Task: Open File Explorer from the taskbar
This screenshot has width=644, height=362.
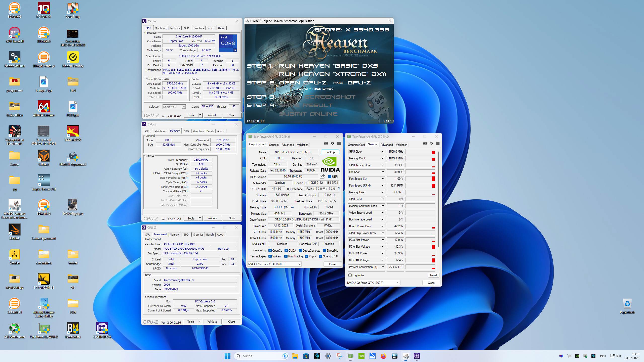Action: (x=295, y=356)
